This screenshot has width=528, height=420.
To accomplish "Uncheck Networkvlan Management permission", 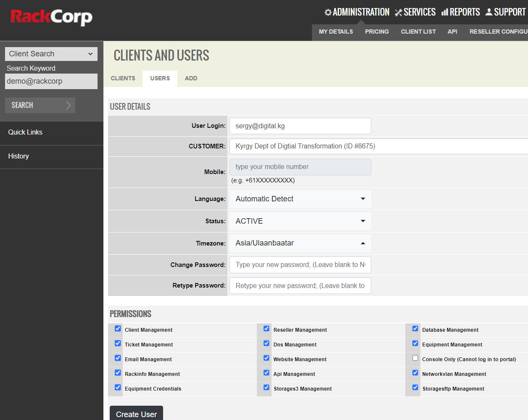I will (x=415, y=373).
